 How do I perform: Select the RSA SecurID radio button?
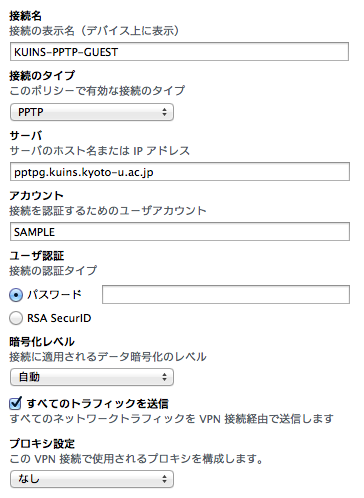[x=16, y=318]
